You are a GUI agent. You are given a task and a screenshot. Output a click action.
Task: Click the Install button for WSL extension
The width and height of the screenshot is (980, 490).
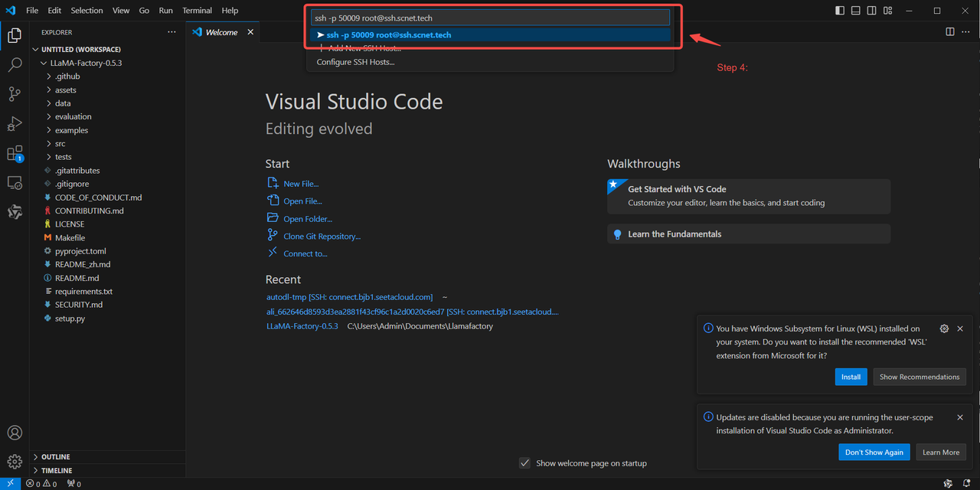pos(851,377)
